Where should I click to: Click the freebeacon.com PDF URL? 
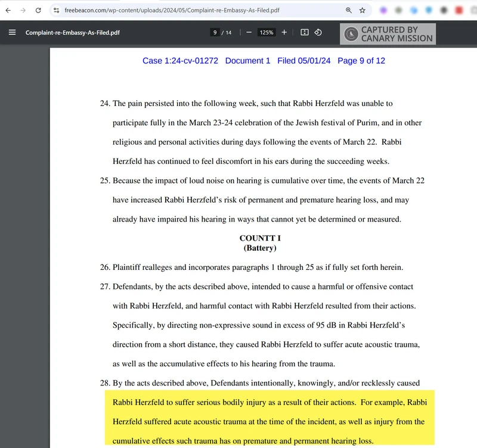[172, 10]
